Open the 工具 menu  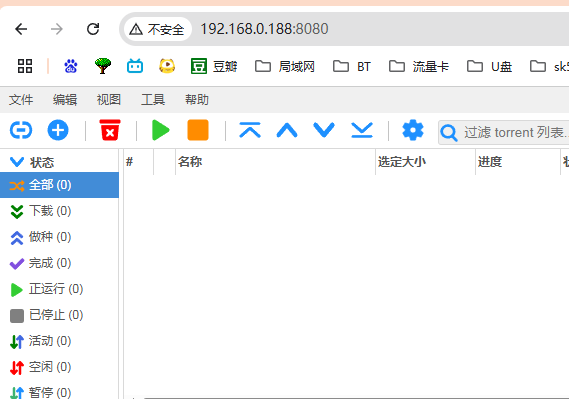[153, 99]
